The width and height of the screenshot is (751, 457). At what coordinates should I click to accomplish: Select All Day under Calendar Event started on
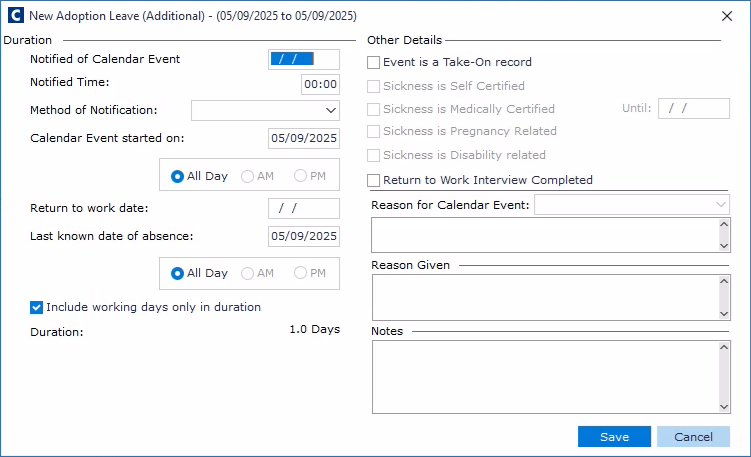click(x=178, y=176)
